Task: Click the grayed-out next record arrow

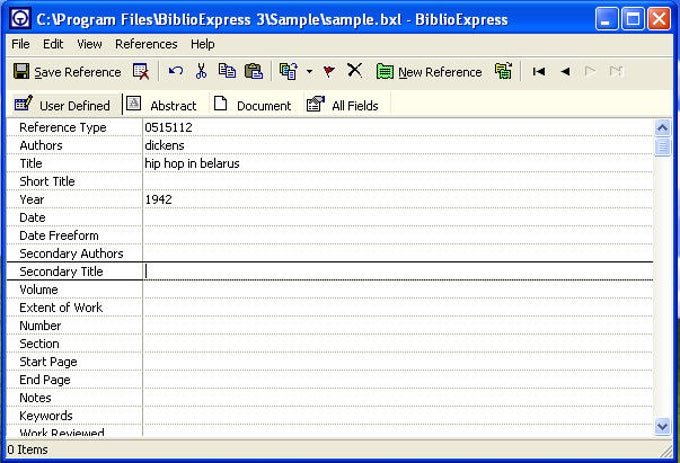Action: (x=590, y=71)
